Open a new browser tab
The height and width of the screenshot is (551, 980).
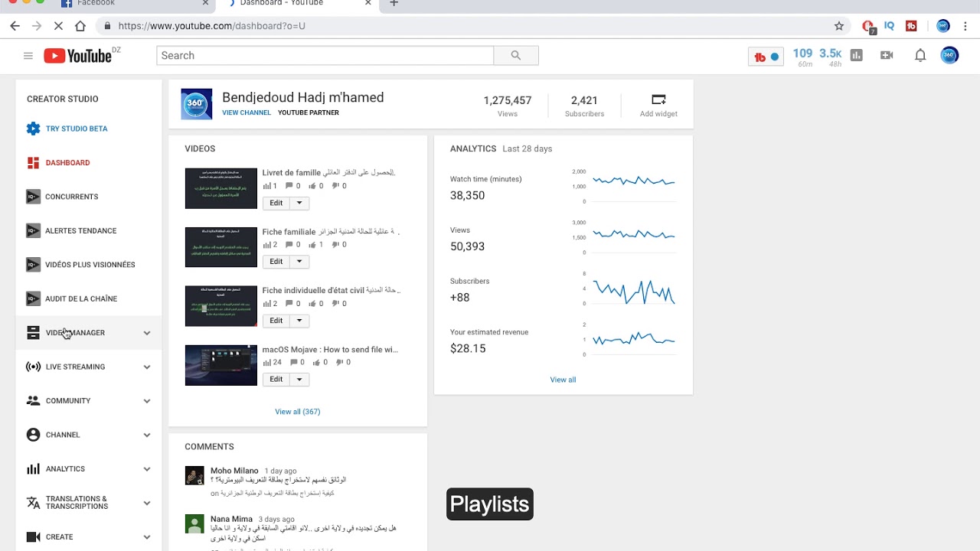tap(394, 4)
